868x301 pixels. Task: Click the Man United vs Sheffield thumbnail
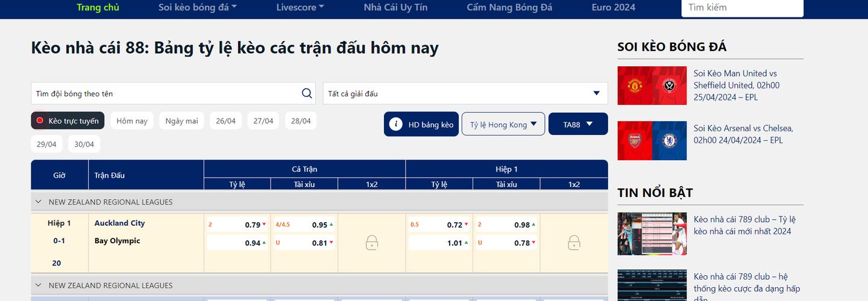[652, 85]
